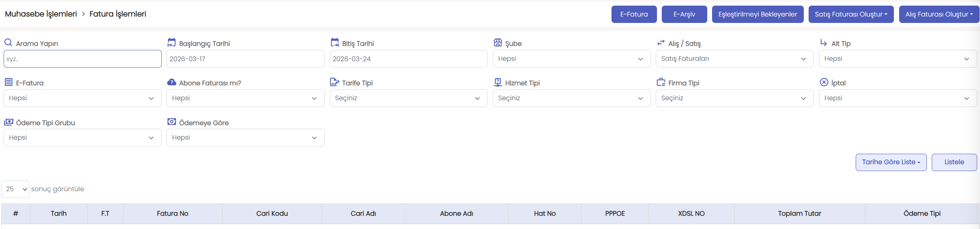
Task: Change the 25 results-per-page selector
Action: point(15,189)
